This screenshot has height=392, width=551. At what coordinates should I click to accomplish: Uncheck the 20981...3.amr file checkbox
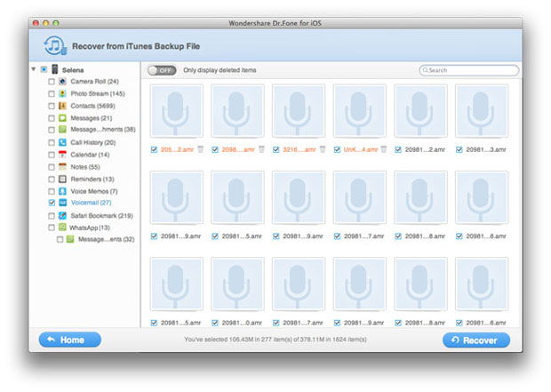tap(459, 149)
